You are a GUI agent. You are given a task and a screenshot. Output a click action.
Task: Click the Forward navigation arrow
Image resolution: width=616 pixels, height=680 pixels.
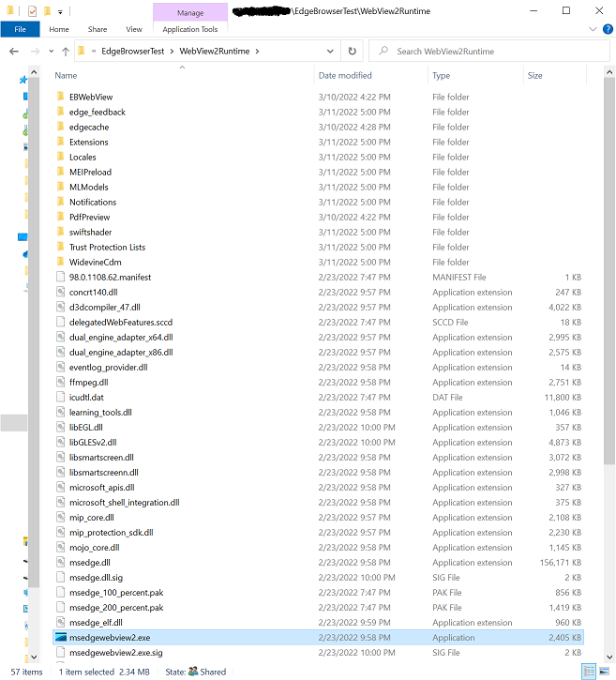(35, 52)
